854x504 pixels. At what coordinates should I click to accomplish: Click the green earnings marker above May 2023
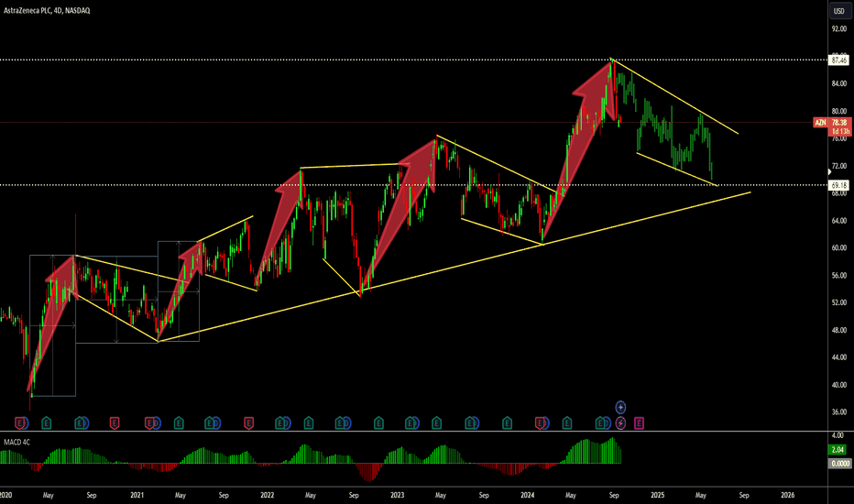click(x=437, y=422)
